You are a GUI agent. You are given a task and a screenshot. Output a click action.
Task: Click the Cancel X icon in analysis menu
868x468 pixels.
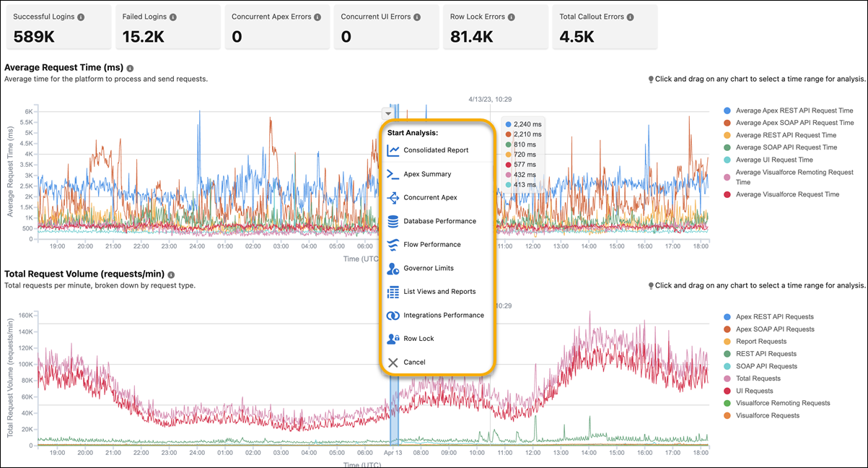tap(393, 362)
